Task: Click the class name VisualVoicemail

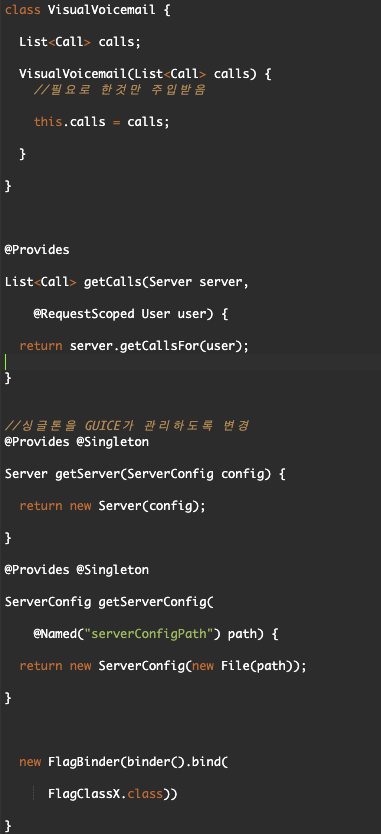Action: (102, 10)
